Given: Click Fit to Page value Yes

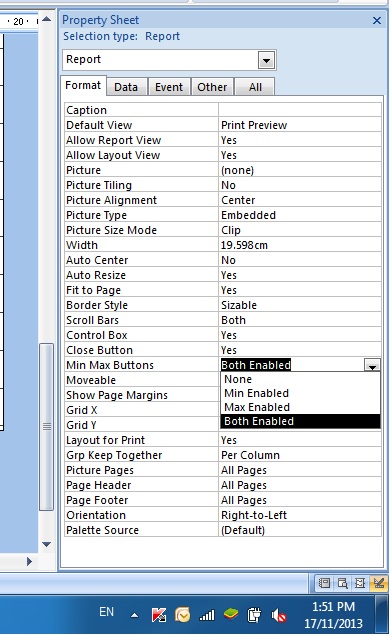Looking at the screenshot, I should click(x=300, y=290).
